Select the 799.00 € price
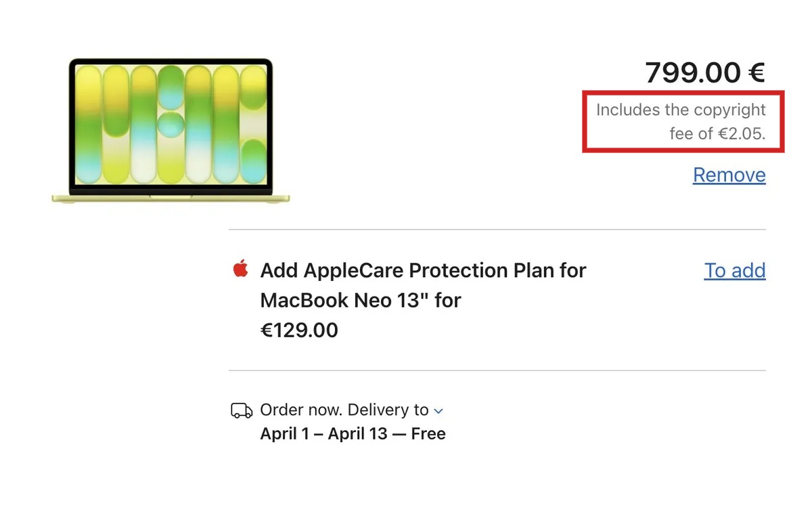Image resolution: width=812 pixels, height=514 pixels. click(704, 72)
